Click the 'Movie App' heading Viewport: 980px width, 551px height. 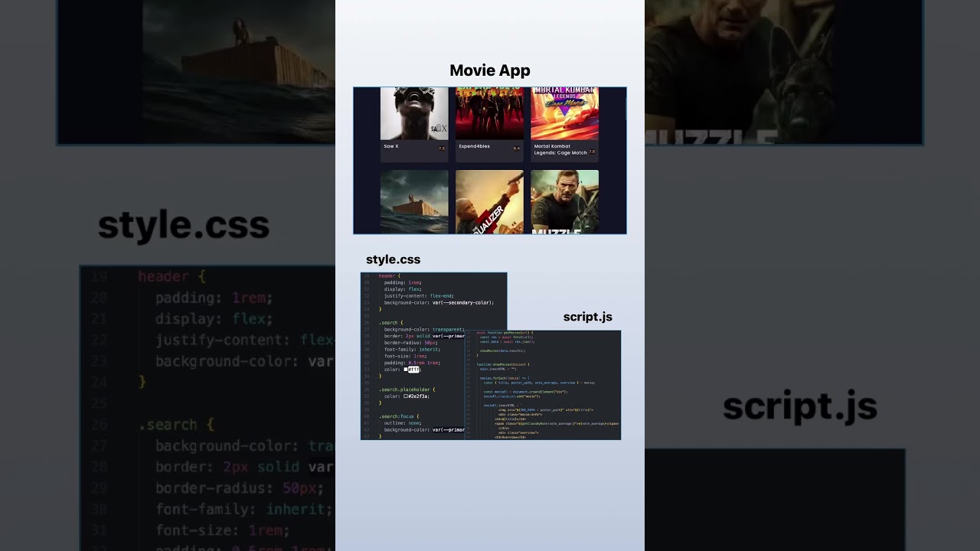coord(490,70)
